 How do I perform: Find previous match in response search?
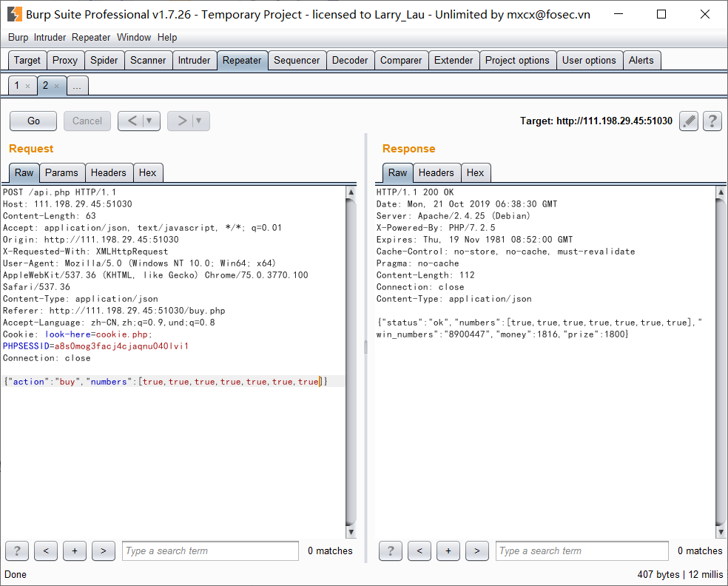419,550
